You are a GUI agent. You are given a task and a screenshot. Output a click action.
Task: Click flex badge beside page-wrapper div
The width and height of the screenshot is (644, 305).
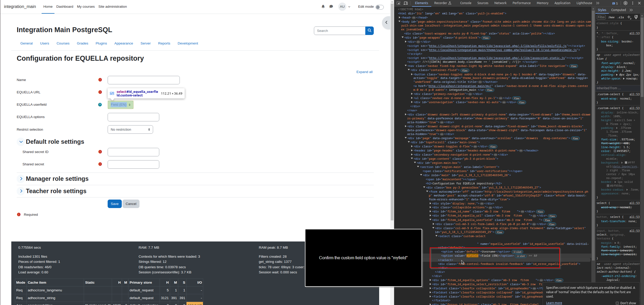point(486,38)
